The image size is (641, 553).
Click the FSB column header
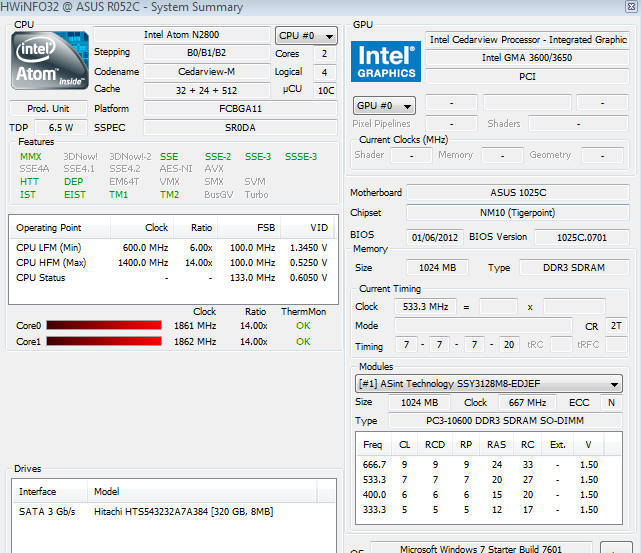(249, 228)
